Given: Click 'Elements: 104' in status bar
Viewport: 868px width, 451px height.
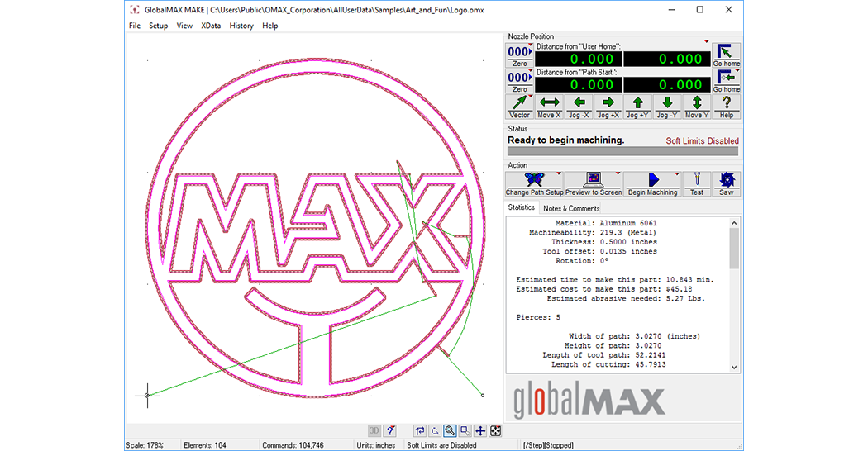Looking at the screenshot, I should click(205, 445).
